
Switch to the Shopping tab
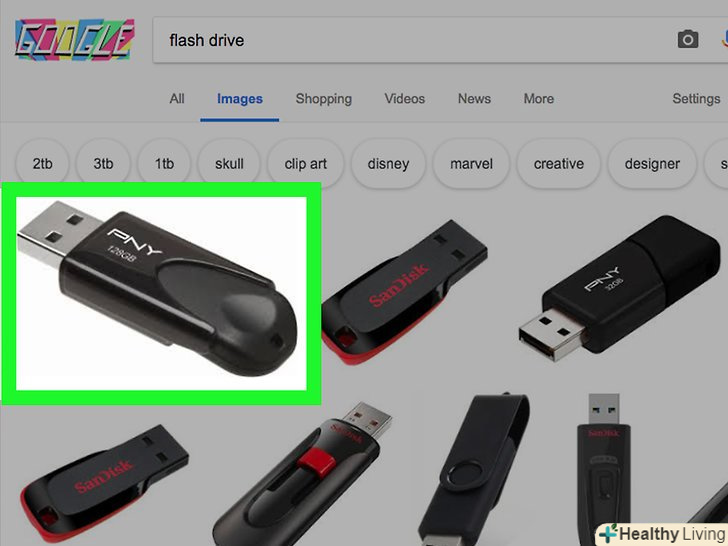(x=324, y=99)
